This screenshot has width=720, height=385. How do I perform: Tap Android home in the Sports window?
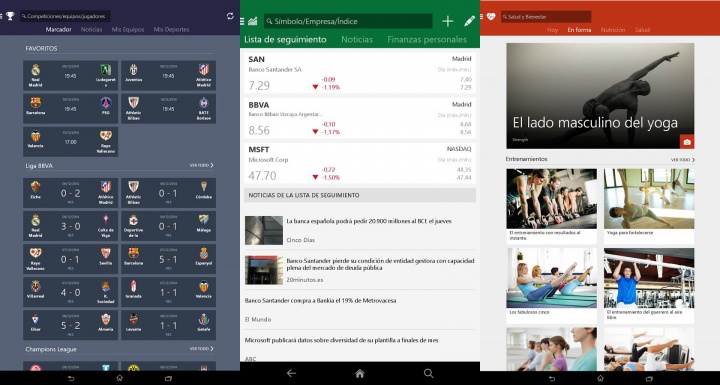[119, 378]
